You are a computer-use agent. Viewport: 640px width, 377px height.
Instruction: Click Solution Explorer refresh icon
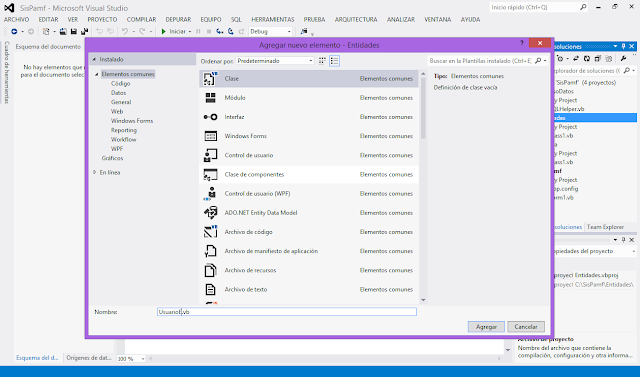pyautogui.click(x=587, y=58)
